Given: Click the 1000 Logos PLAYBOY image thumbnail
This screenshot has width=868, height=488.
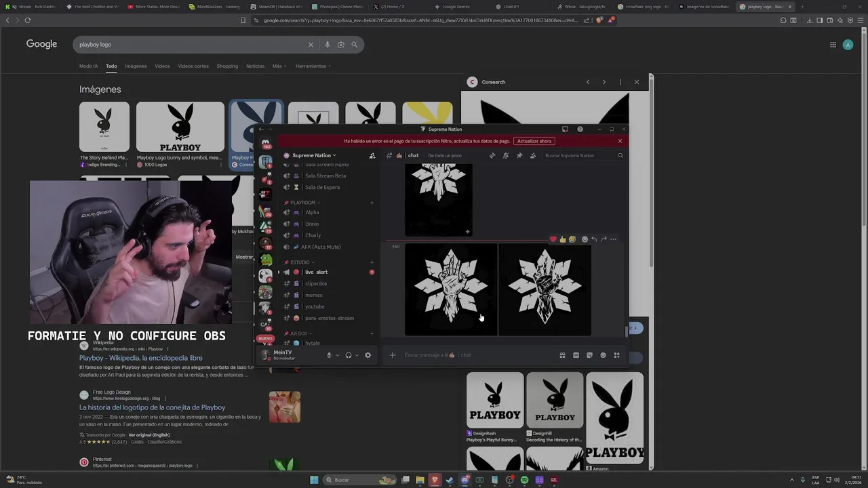Looking at the screenshot, I should pyautogui.click(x=180, y=127).
